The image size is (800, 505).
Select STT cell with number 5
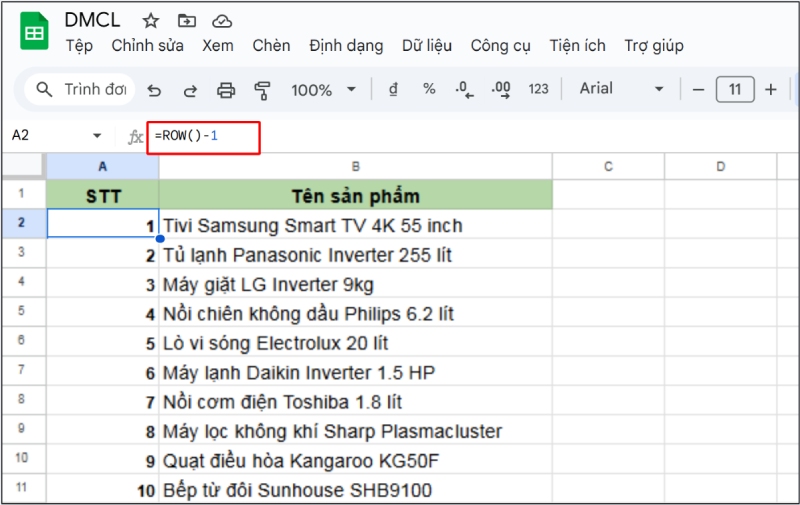click(103, 342)
